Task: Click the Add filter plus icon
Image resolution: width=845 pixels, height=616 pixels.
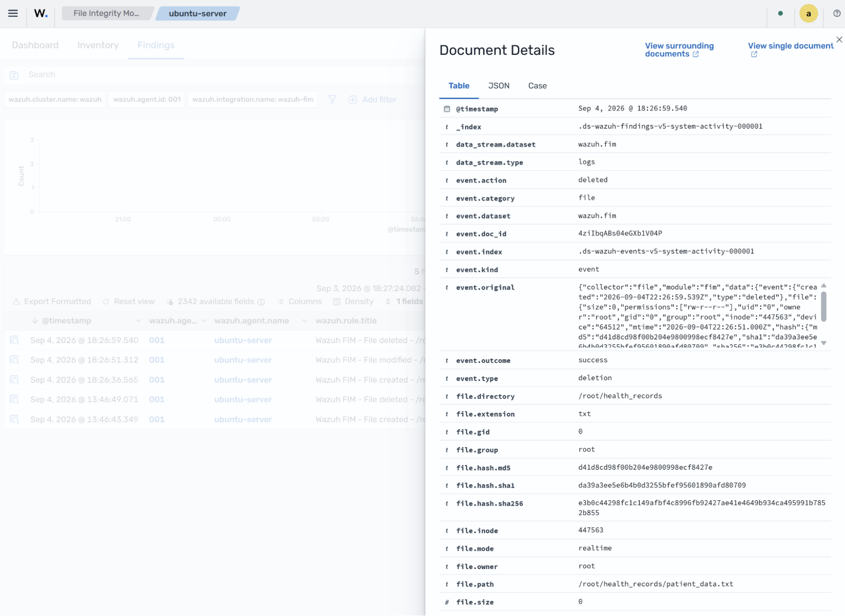Action: point(353,99)
